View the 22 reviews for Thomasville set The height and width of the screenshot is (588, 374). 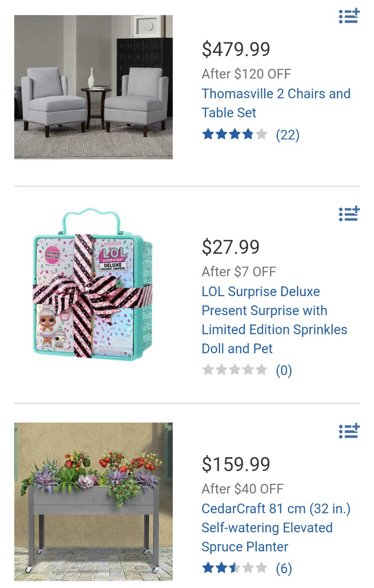tap(288, 135)
